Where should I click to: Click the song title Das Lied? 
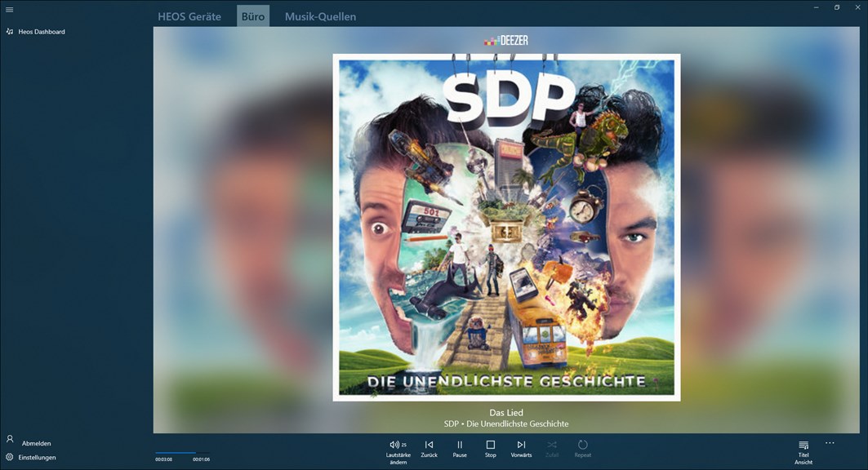[506, 413]
